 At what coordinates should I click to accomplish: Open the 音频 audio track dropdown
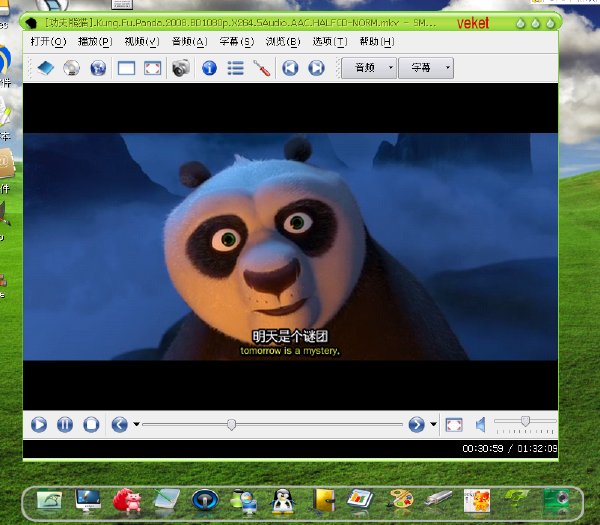(x=368, y=68)
